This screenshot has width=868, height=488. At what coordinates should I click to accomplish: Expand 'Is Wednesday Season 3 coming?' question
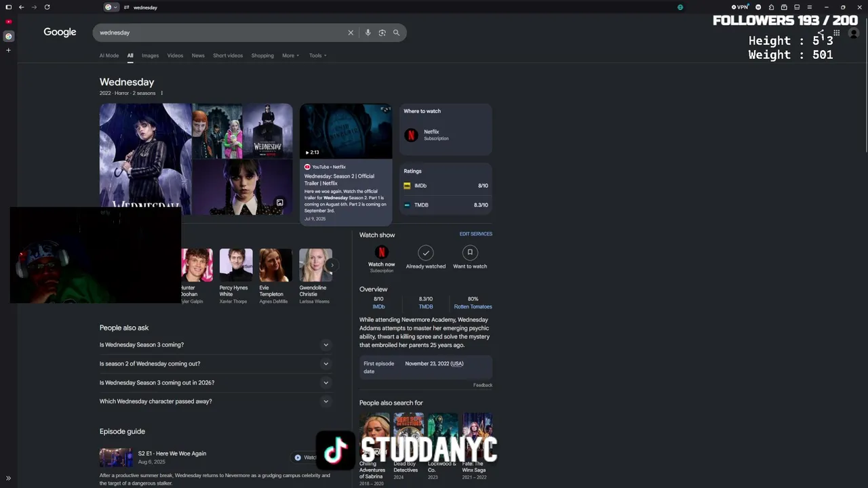point(215,345)
